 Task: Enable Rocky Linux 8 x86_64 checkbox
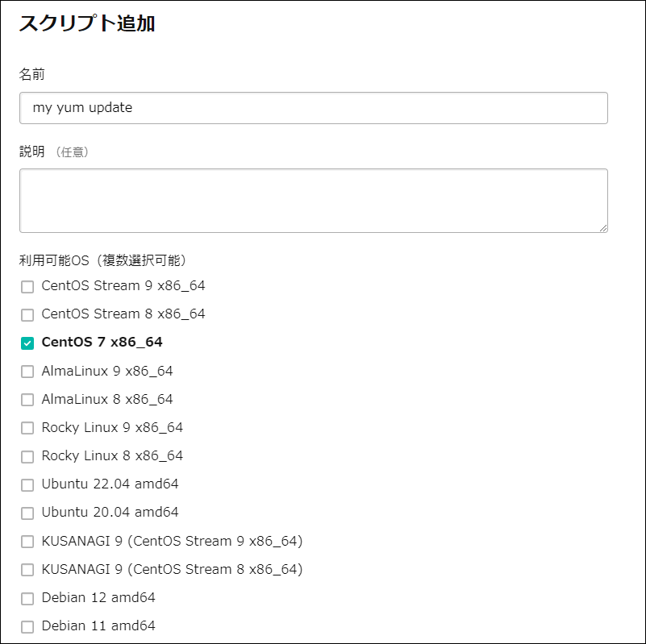coord(27,456)
